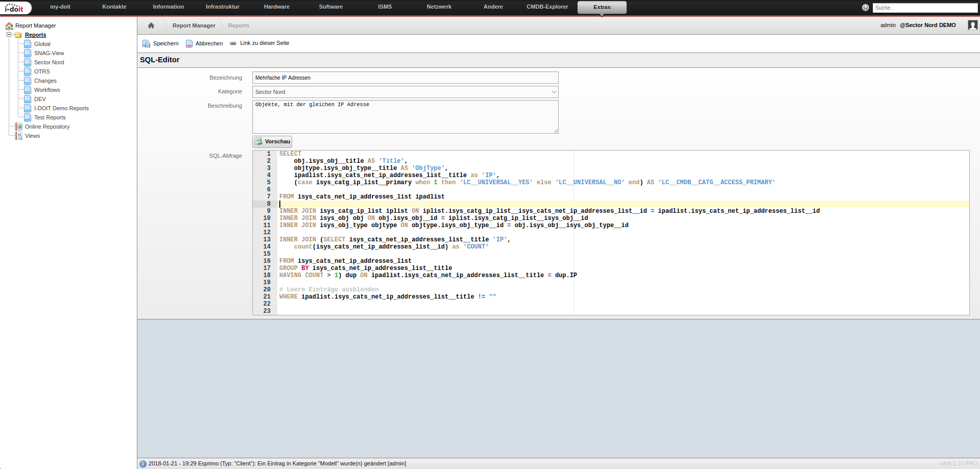Click the Vorschau preview button
The image size is (980, 469).
(272, 141)
